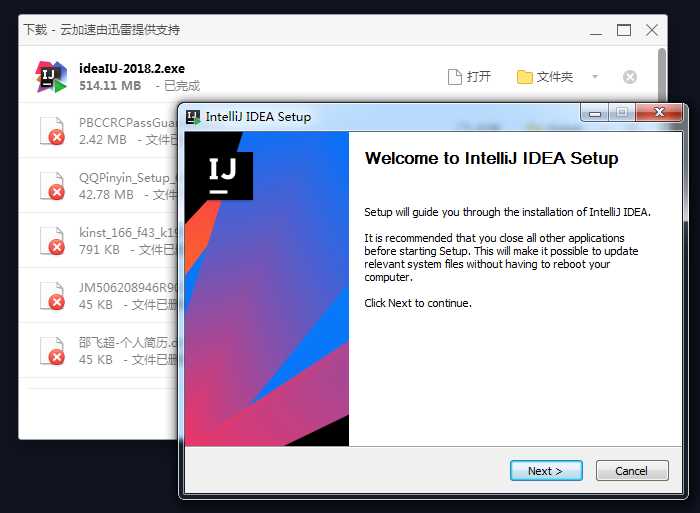Click the Welcome to IntelliJ IDEA Setup heading
The height and width of the screenshot is (513, 700).
click(x=492, y=158)
